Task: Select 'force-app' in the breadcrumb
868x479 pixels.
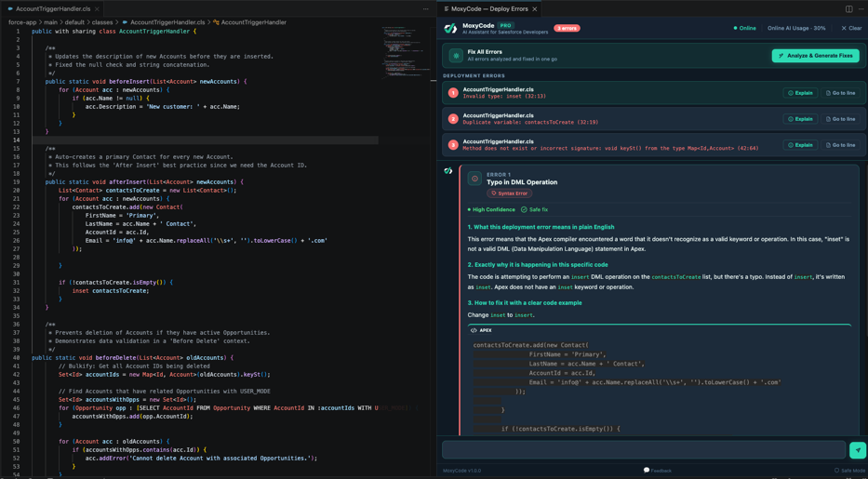Action: [x=23, y=22]
